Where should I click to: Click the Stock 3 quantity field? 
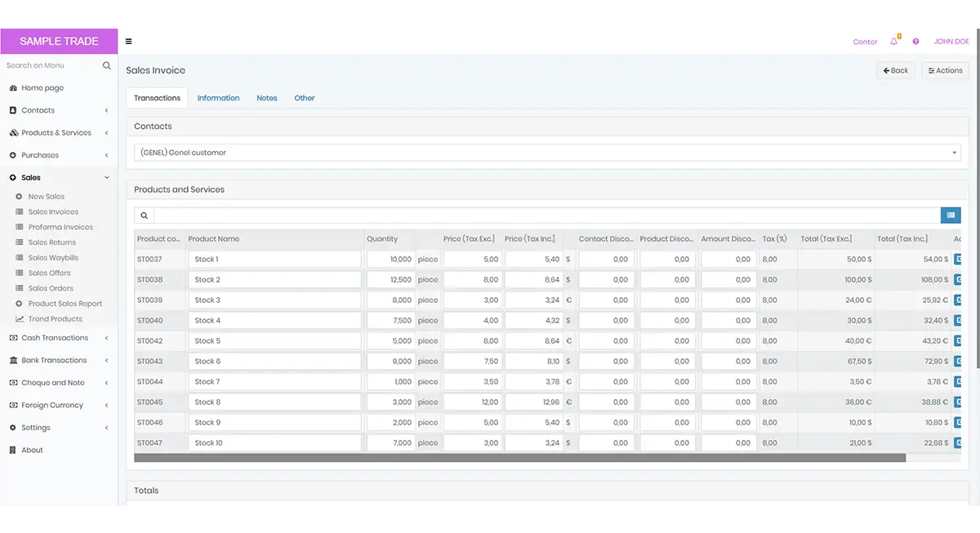[x=390, y=300]
